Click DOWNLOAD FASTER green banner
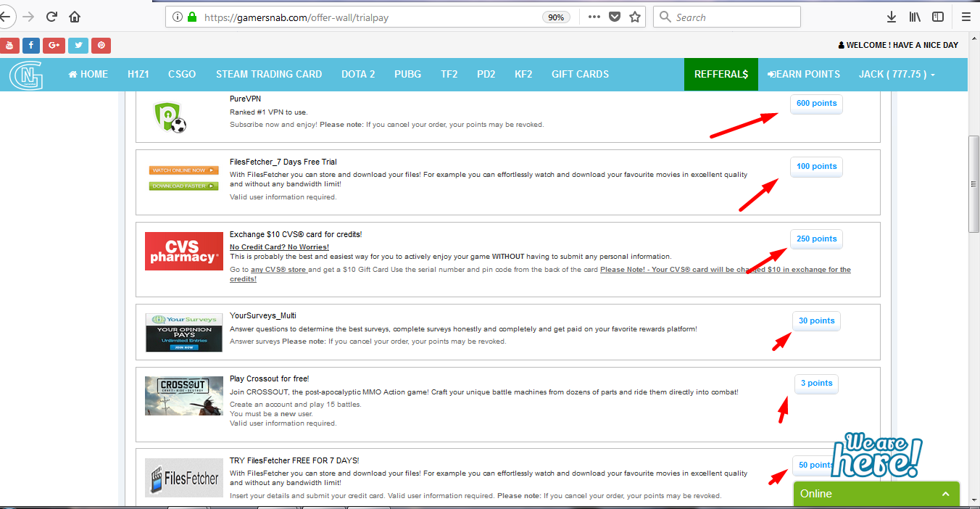 pyautogui.click(x=183, y=186)
